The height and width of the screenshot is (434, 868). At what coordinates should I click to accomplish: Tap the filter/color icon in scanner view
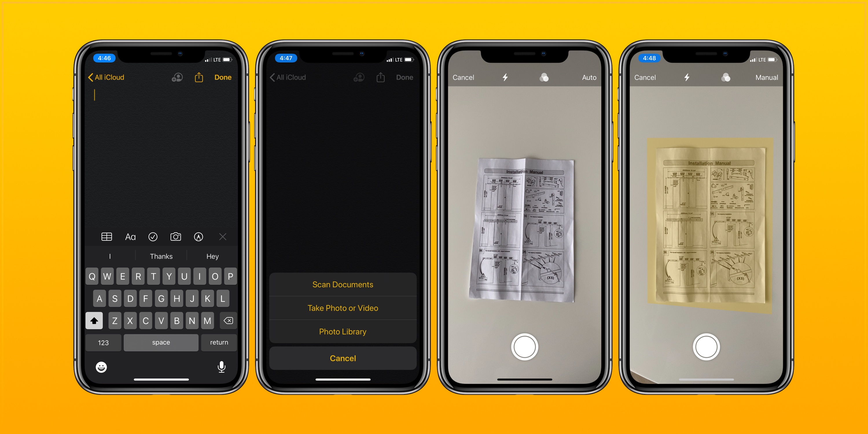click(540, 78)
